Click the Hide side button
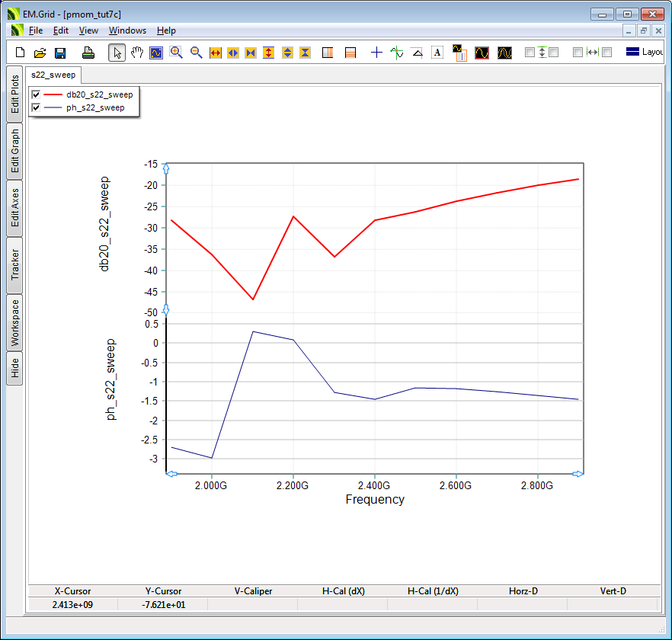This screenshot has width=672, height=640. tap(14, 369)
